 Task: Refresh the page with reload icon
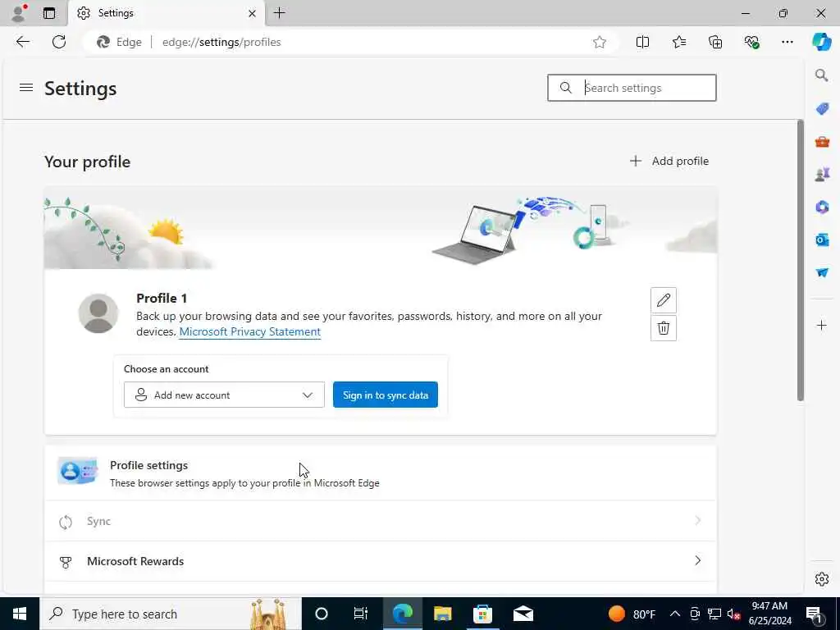click(59, 42)
